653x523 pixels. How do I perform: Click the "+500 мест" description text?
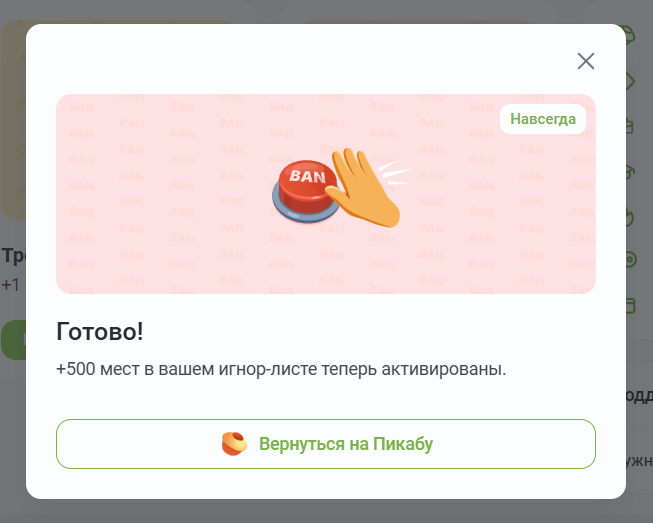click(281, 369)
